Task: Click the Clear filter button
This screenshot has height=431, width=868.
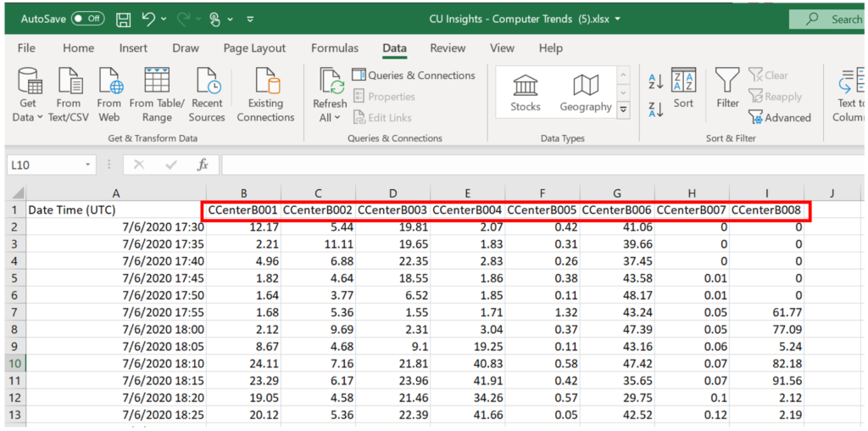Action: 768,75
